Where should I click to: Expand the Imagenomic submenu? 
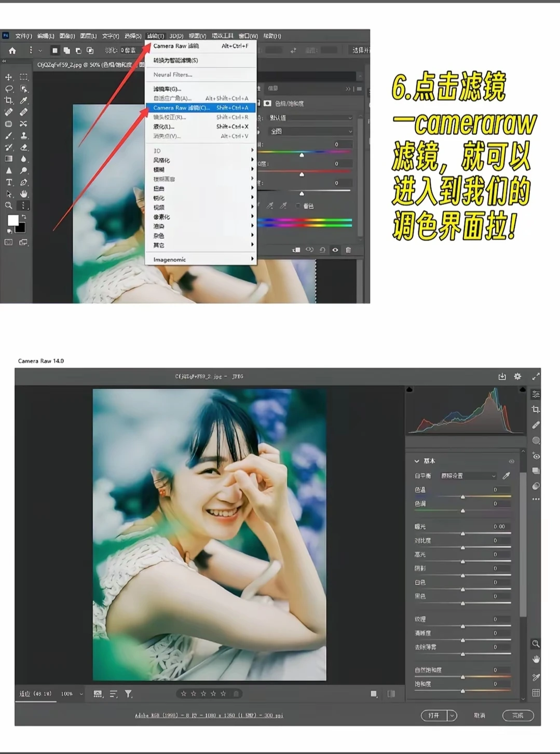pos(201,259)
